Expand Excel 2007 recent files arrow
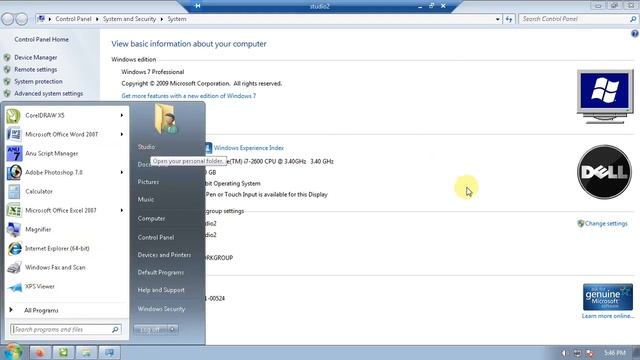Viewport: 640px width, 360px height. point(122,210)
